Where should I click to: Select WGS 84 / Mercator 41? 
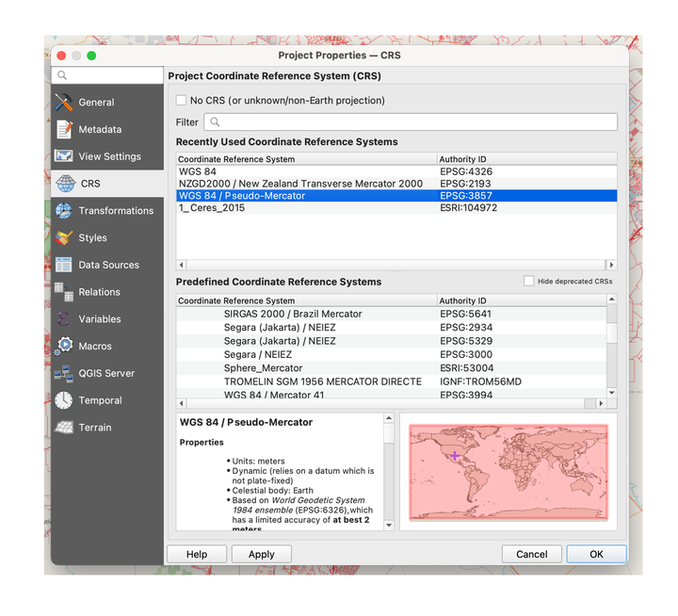[392, 394]
